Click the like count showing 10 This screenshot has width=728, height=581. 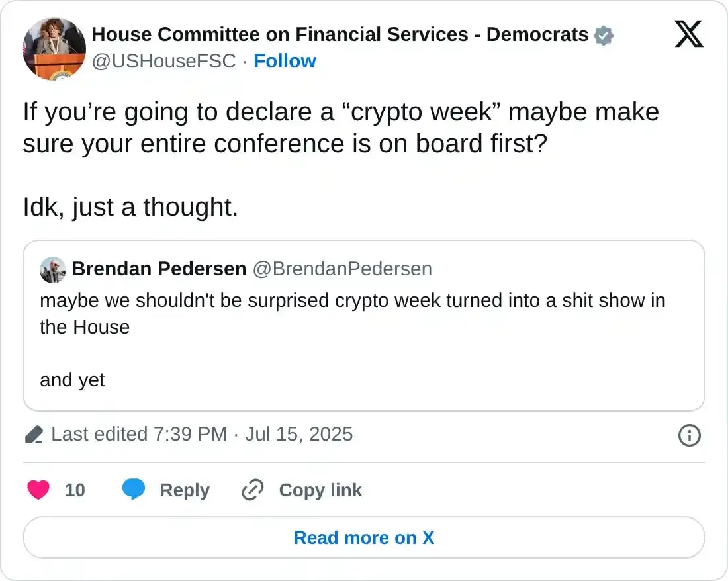tap(75, 490)
